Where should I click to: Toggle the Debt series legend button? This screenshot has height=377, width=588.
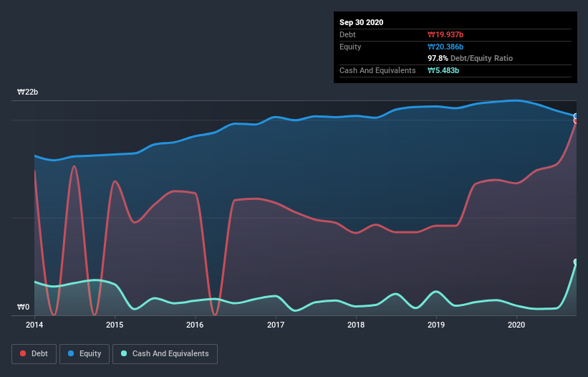point(34,354)
